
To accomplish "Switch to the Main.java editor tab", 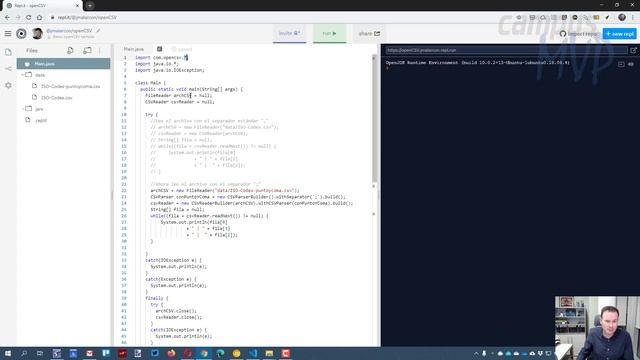I will point(134,49).
